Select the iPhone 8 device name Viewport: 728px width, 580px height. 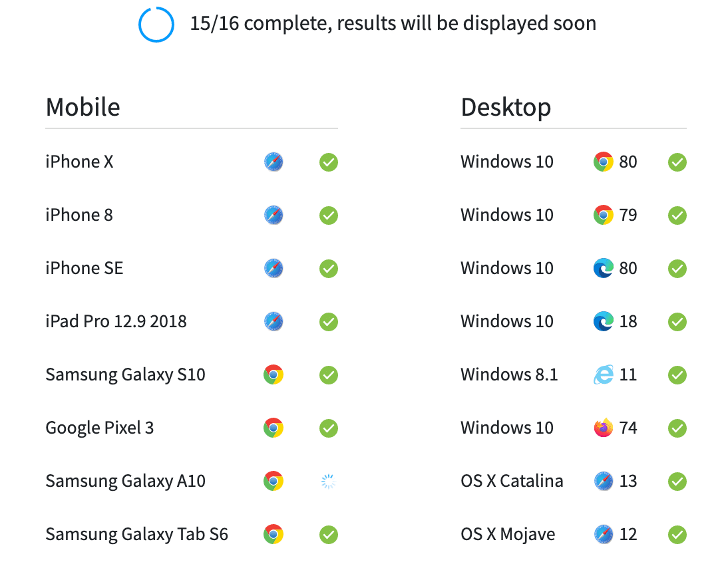pos(79,216)
